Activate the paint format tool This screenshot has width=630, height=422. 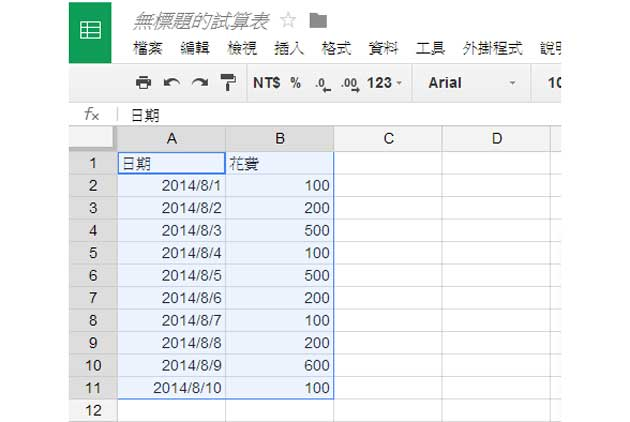click(228, 82)
